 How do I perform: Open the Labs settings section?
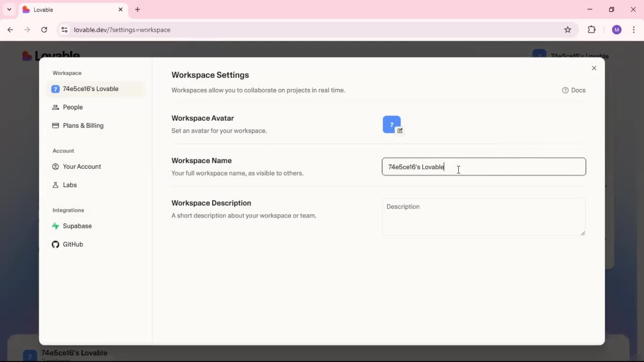coord(96,185)
